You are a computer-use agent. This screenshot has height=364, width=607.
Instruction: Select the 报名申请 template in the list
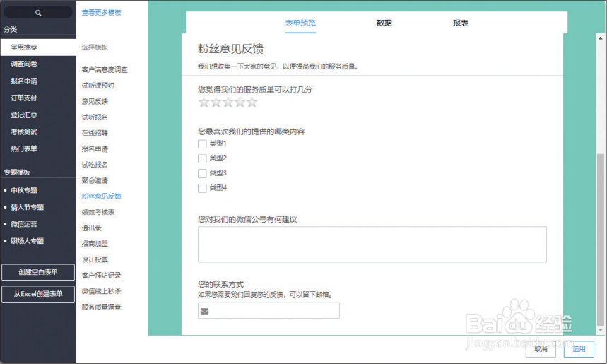[x=95, y=148]
